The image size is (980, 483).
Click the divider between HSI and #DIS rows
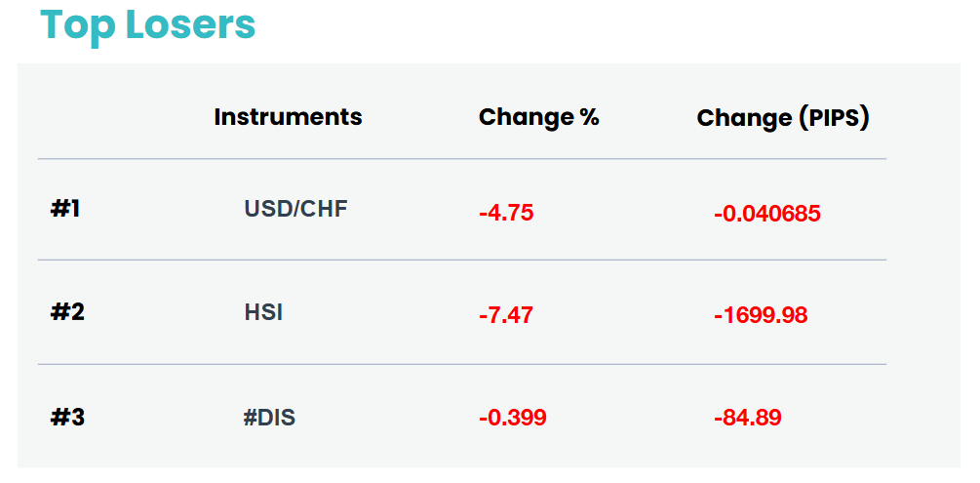click(x=462, y=364)
